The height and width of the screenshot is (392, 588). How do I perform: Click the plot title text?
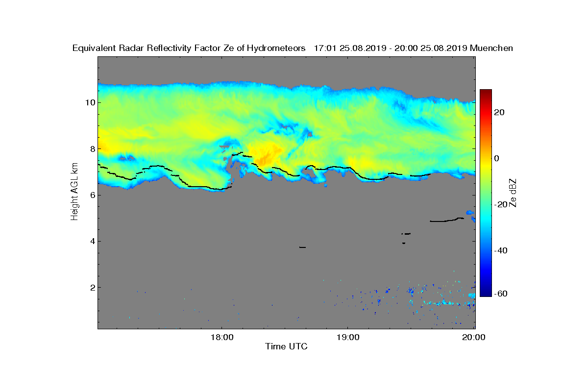tap(293, 48)
